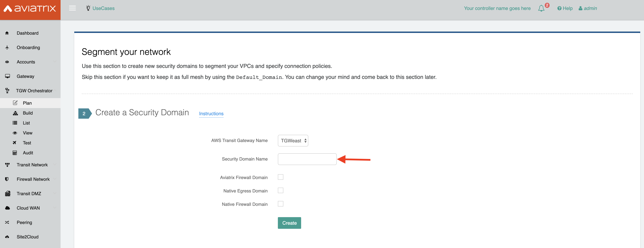The height and width of the screenshot is (248, 644).
Task: Tick the Native Firewall Domain checkbox
Action: click(x=280, y=204)
